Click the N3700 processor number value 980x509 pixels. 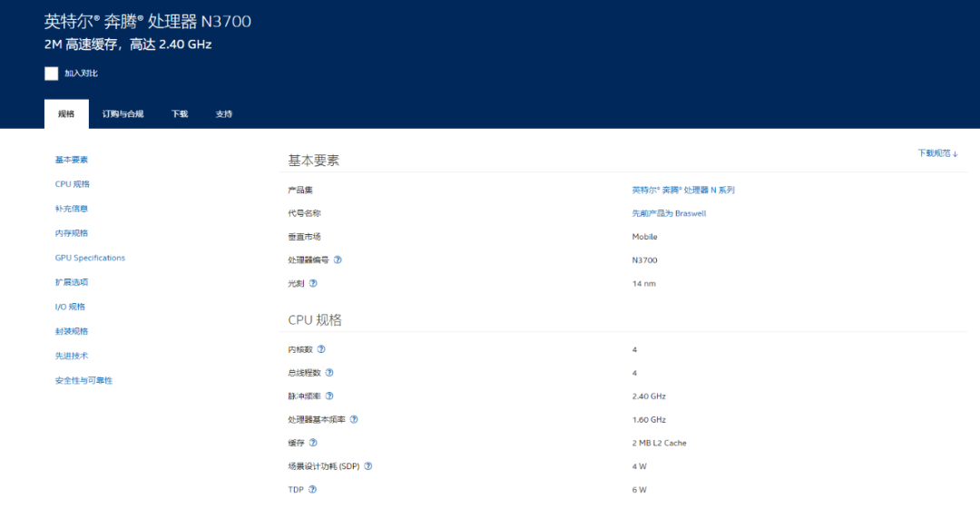[x=644, y=260]
